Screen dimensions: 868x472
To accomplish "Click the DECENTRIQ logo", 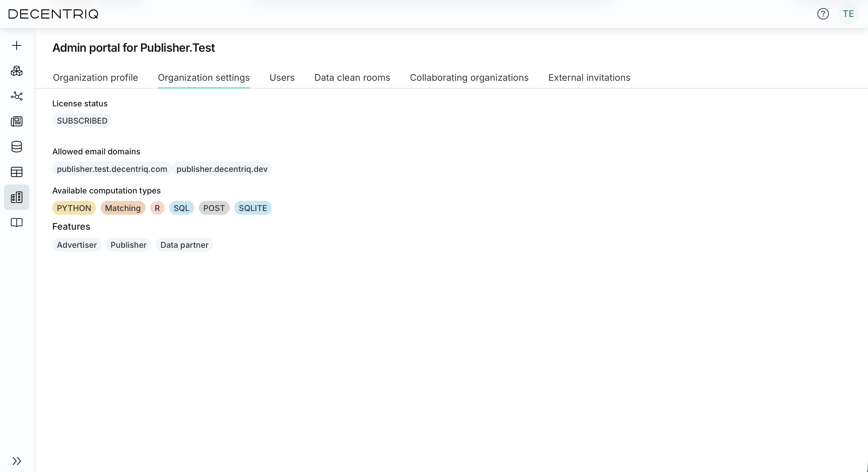I will click(53, 14).
